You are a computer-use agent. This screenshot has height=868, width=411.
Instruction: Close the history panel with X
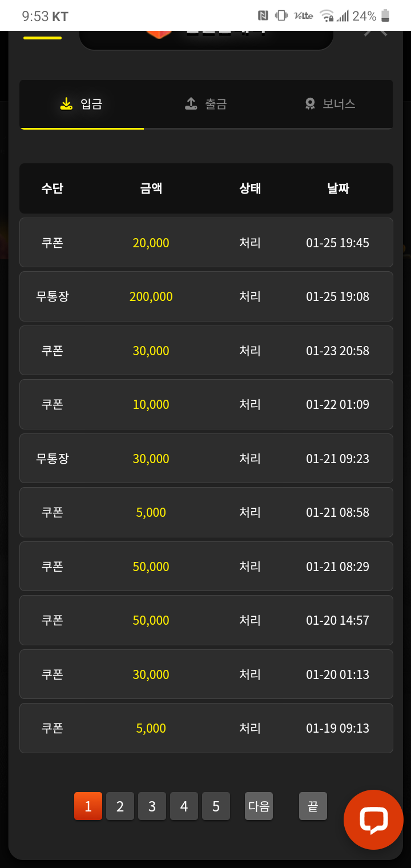(x=376, y=33)
